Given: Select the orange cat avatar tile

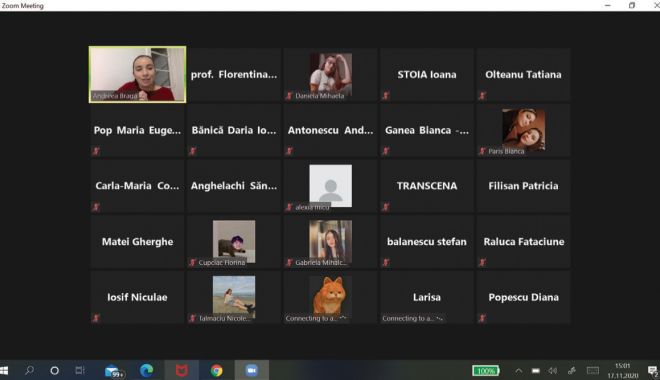Looking at the screenshot, I should (x=330, y=297).
